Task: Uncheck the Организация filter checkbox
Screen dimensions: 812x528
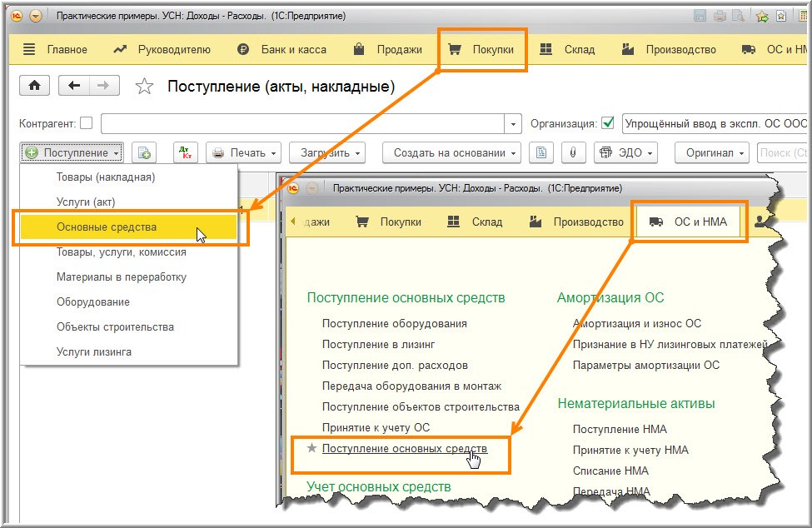Action: point(608,123)
